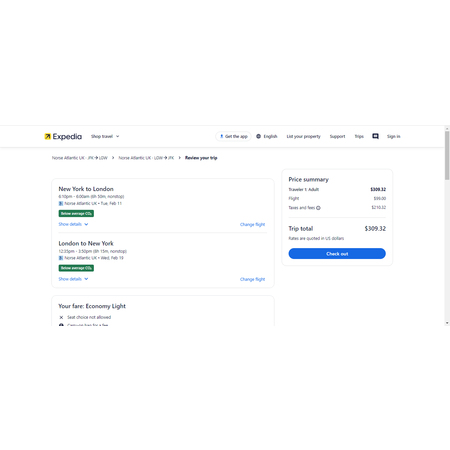Click the New York to London heading
Image resolution: width=450 pixels, height=450 pixels.
[86, 189]
